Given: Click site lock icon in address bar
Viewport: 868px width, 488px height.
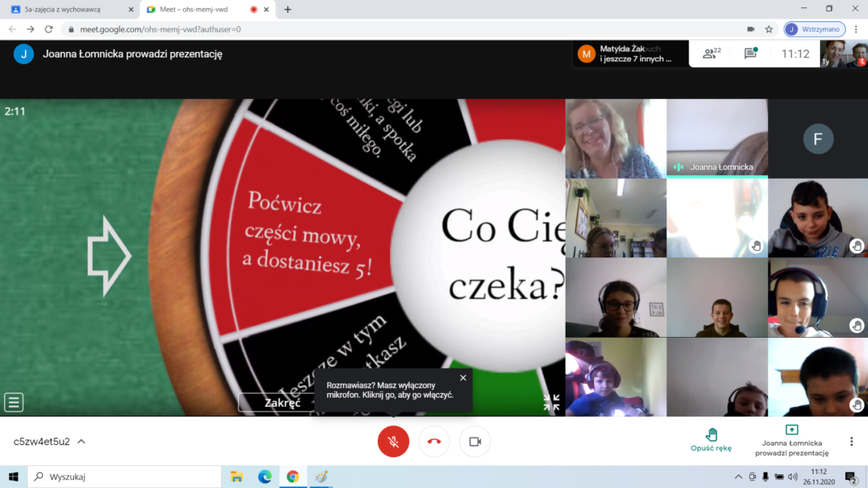Looking at the screenshot, I should click(71, 29).
